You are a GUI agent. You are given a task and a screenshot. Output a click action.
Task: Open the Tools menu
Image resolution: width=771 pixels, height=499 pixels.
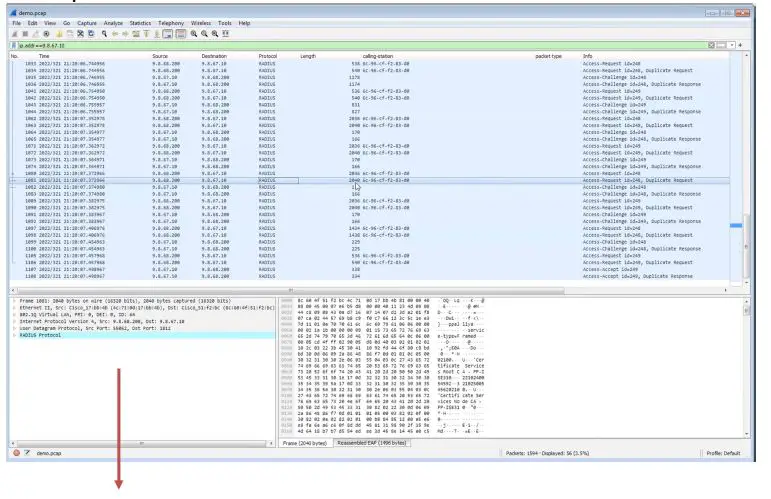coord(225,23)
